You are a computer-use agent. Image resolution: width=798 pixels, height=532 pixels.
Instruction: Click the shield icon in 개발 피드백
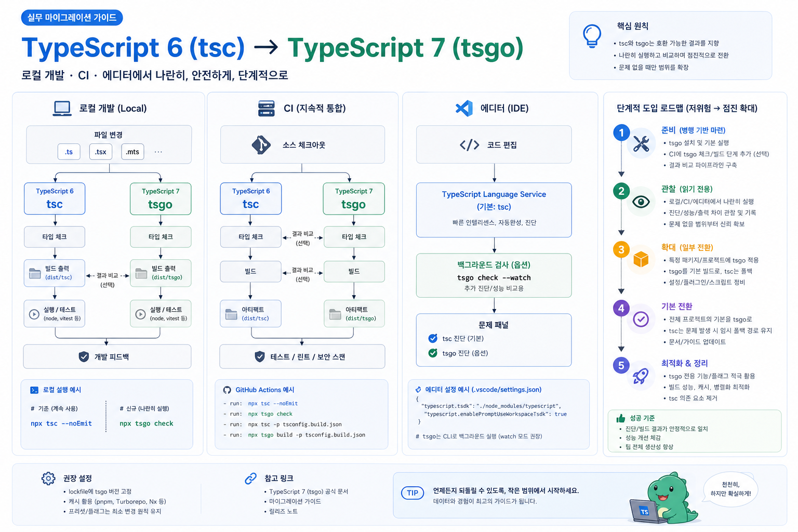pyautogui.click(x=84, y=357)
